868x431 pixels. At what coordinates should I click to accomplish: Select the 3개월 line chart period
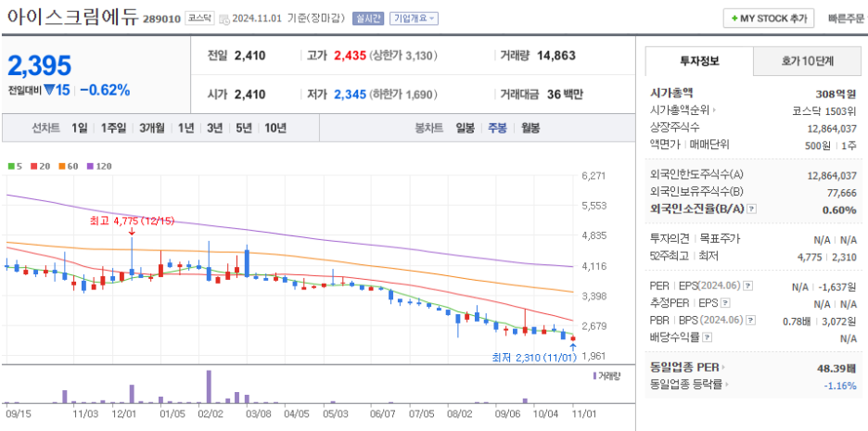[152, 128]
